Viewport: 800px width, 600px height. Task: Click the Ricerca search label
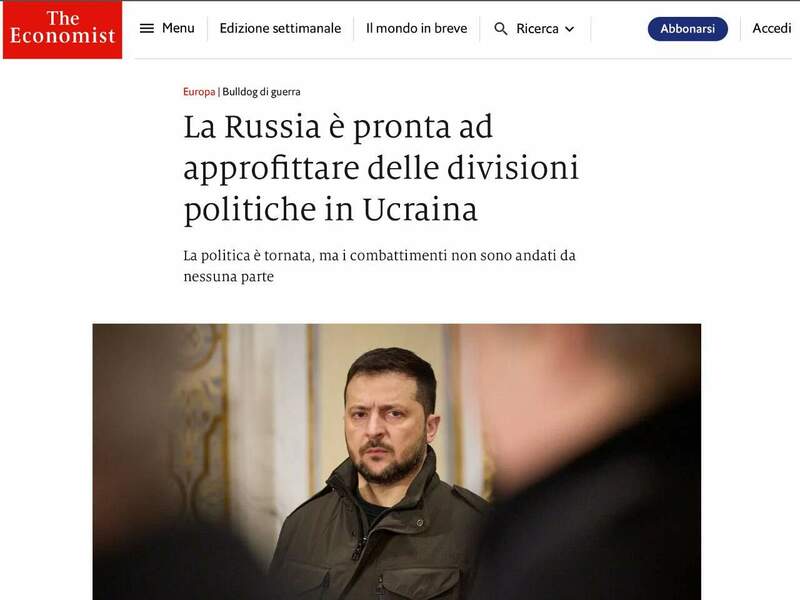pyautogui.click(x=537, y=29)
